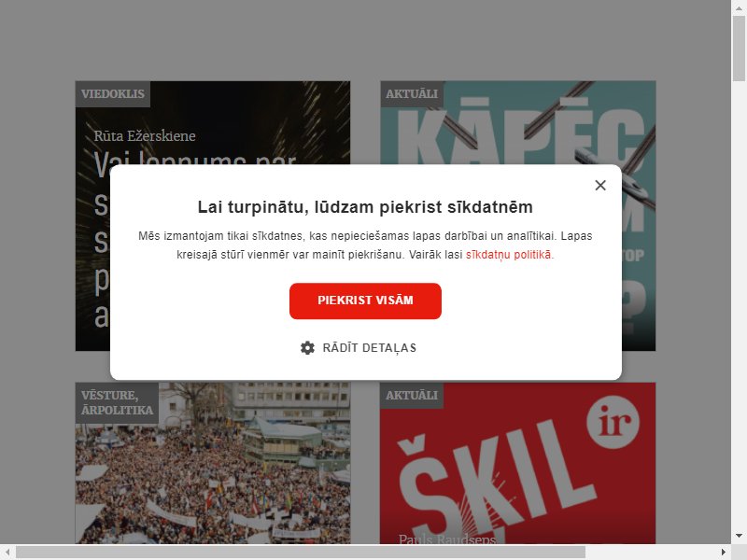Click the horizontal scrollbar right arrow
The height and width of the screenshot is (560, 747).
pyautogui.click(x=723, y=552)
